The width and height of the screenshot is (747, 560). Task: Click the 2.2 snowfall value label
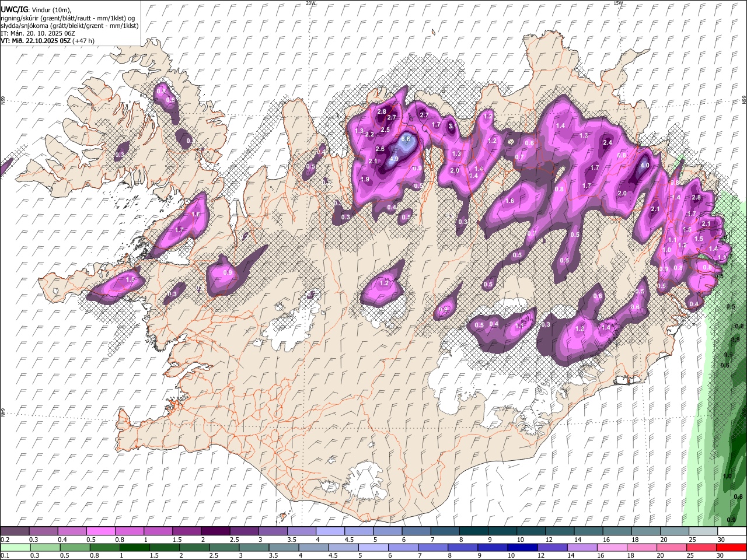(x=369, y=134)
